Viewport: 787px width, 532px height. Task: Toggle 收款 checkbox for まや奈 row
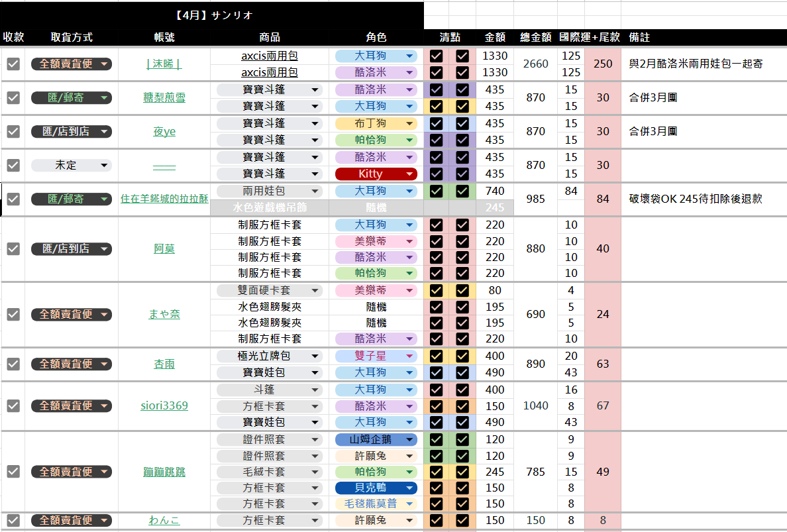point(13,314)
